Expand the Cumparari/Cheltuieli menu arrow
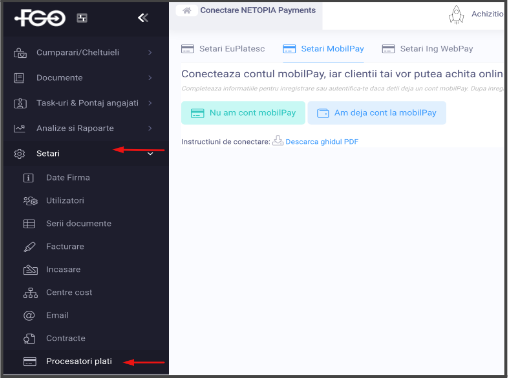This screenshot has height=378, width=508. [x=150, y=52]
